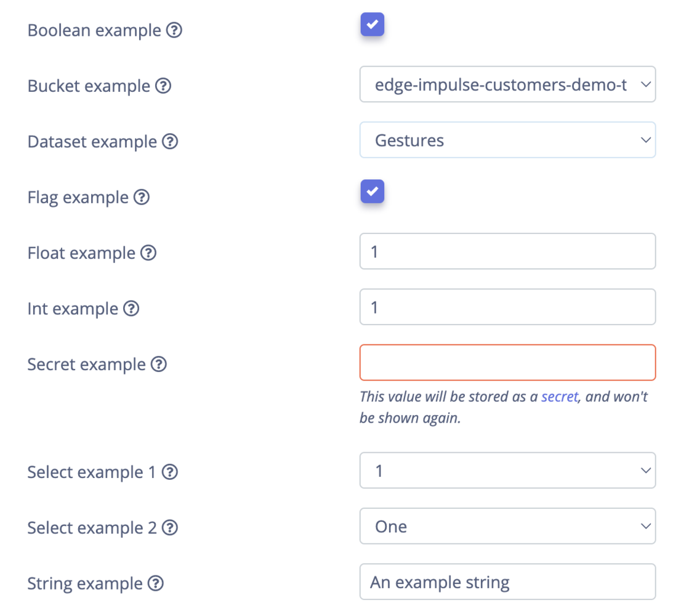Click question mark next to Int example

tap(131, 309)
